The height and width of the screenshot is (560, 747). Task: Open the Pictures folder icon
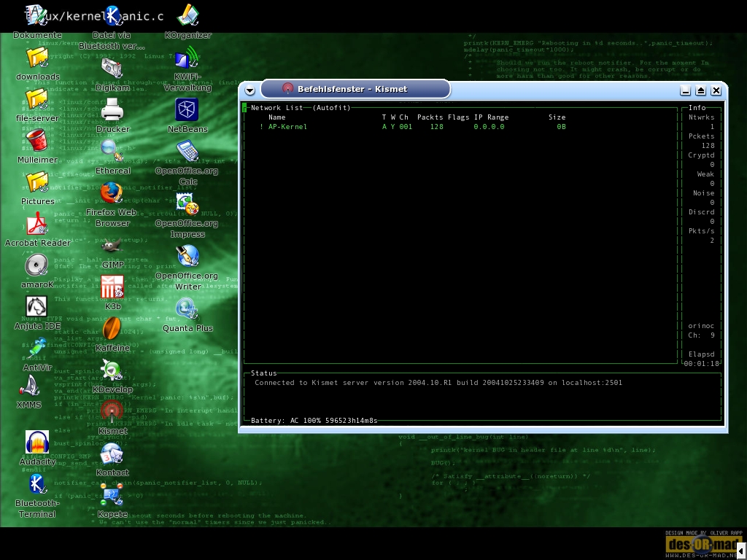37,182
